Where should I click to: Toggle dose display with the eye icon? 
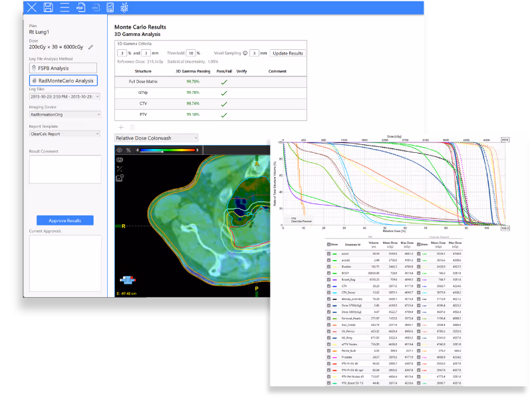pyautogui.click(x=120, y=150)
